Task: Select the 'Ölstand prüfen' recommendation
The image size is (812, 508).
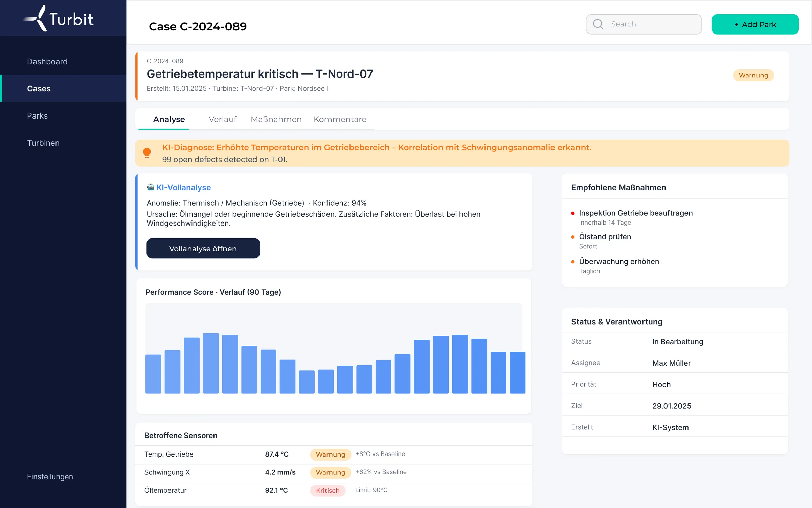Action: 605,237
